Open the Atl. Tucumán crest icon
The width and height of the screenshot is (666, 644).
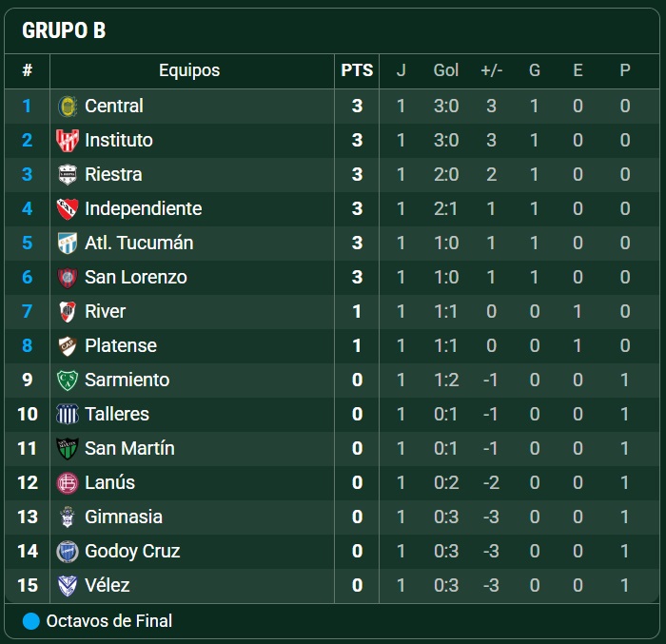(x=68, y=243)
